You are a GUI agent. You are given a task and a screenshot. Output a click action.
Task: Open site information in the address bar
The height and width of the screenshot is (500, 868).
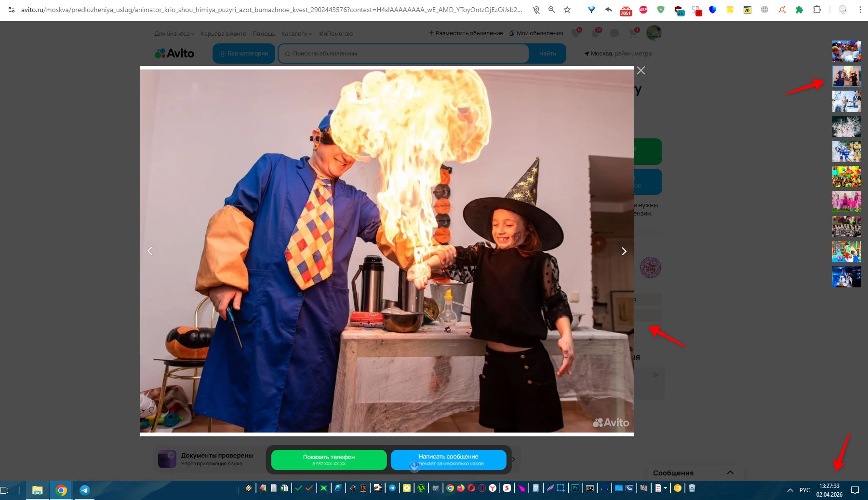click(x=11, y=10)
